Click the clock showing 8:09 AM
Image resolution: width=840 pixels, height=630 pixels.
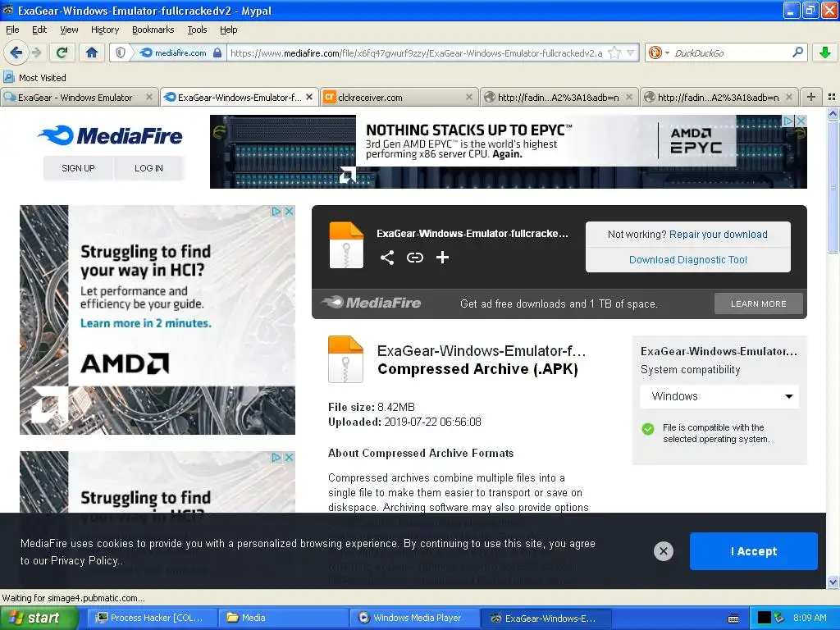[810, 619]
